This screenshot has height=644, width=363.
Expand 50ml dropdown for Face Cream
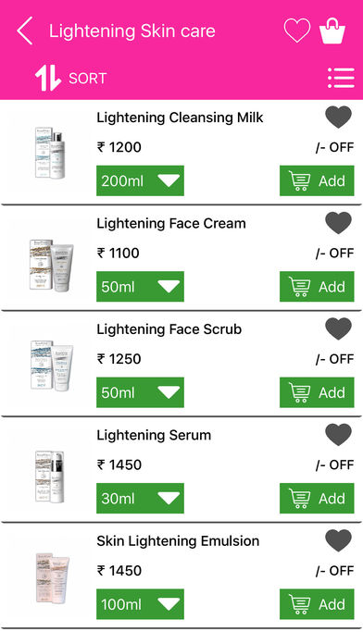140,286
